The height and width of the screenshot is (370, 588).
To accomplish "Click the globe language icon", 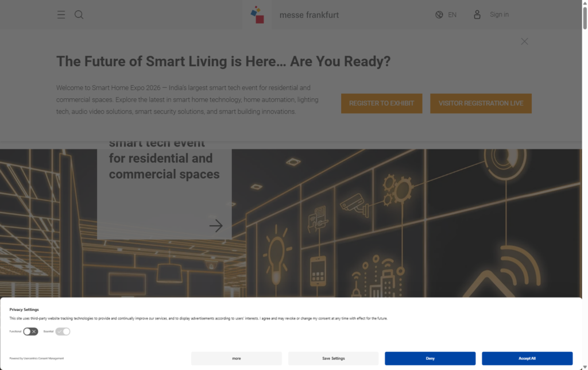I will click(439, 15).
